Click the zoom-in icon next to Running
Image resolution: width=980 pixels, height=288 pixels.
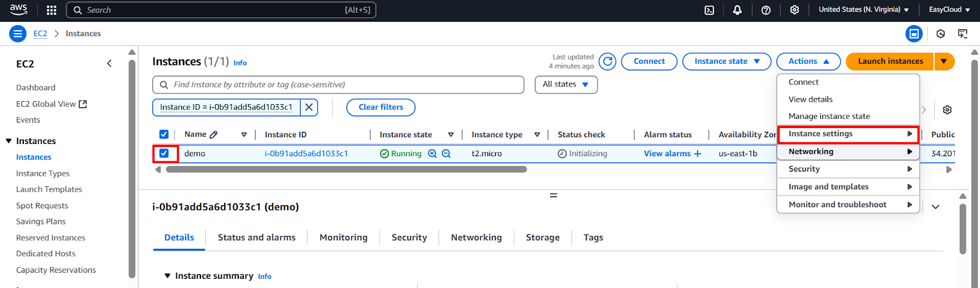(432, 154)
